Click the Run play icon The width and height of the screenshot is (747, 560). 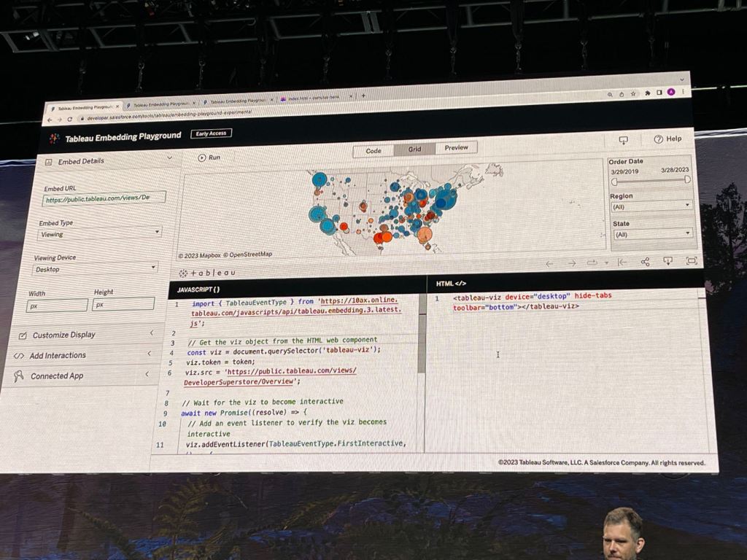pos(202,157)
